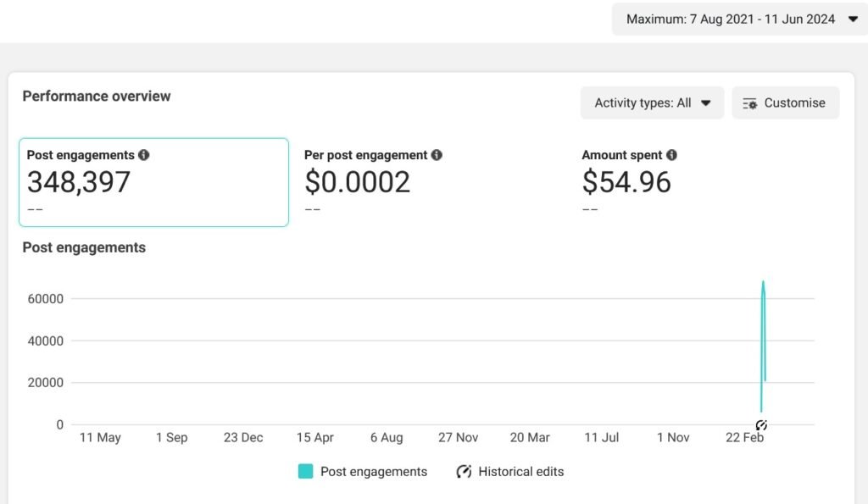Screen dimensions: 868x504
Task: Click Historical edits marker on chart axis
Action: click(x=761, y=424)
